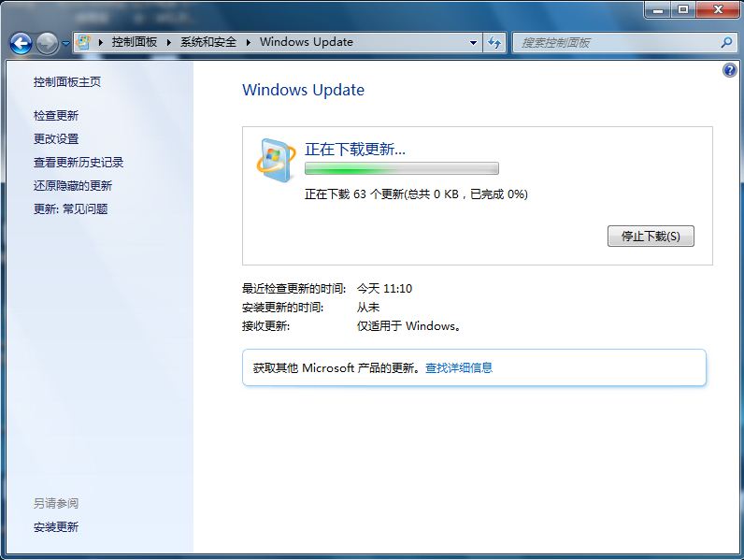
Task: Click the Windows Update page title
Action: pyautogui.click(x=303, y=90)
